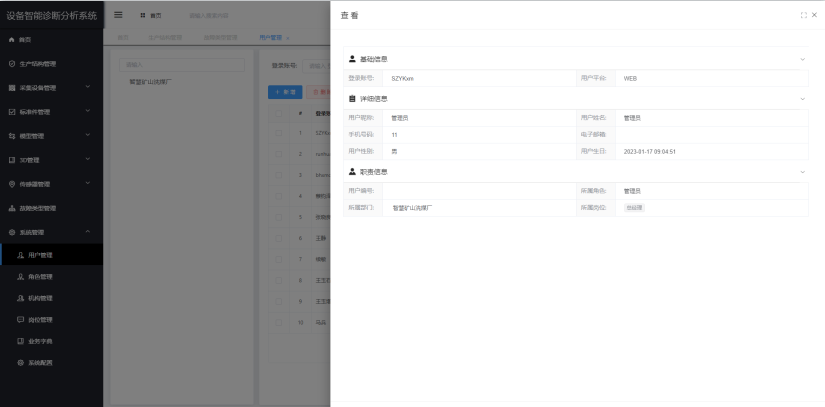Click the 系统配置 gear icon
The image size is (825, 407).
coord(21,363)
